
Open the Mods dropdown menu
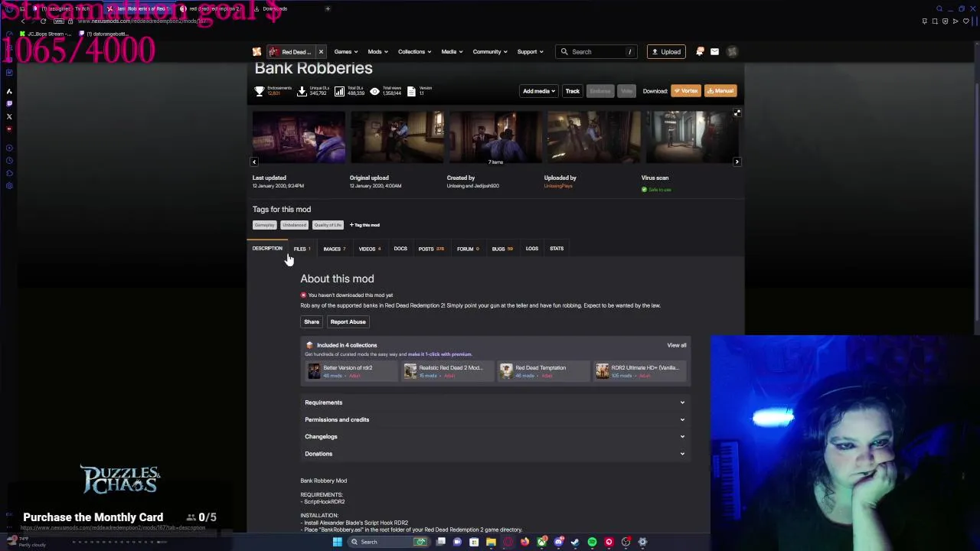coord(377,51)
